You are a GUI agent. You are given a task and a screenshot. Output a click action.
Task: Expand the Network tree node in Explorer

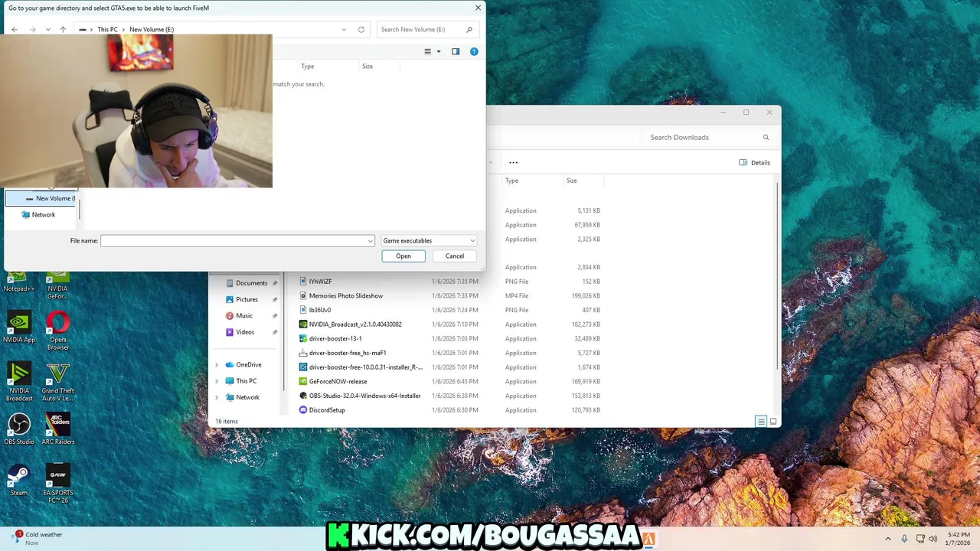[x=217, y=397]
